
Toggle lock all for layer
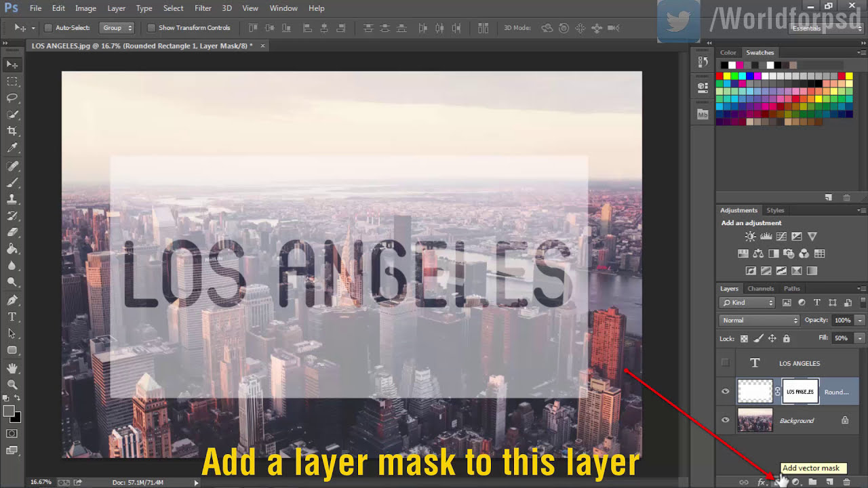(x=786, y=338)
